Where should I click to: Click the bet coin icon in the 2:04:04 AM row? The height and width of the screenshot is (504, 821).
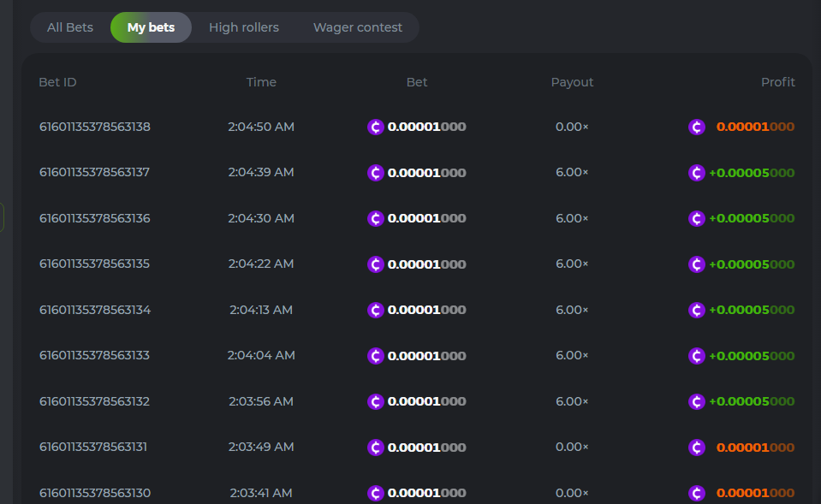point(375,356)
